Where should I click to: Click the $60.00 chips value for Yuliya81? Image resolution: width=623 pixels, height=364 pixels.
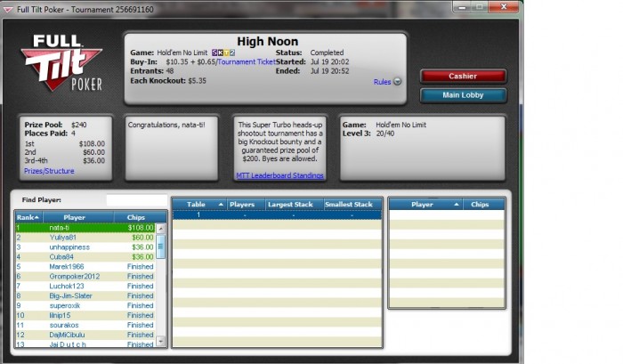(x=142, y=238)
